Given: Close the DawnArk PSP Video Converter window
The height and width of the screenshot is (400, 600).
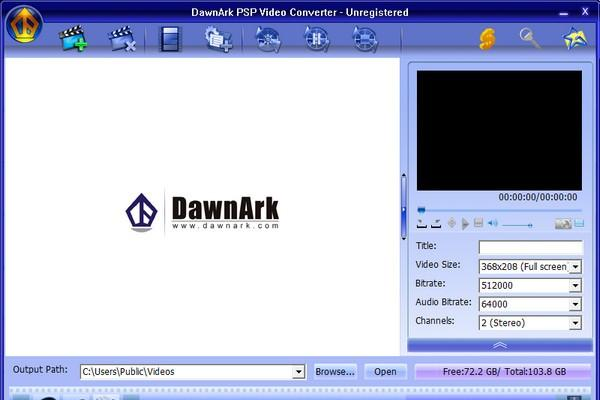Looking at the screenshot, I should pos(585,12).
